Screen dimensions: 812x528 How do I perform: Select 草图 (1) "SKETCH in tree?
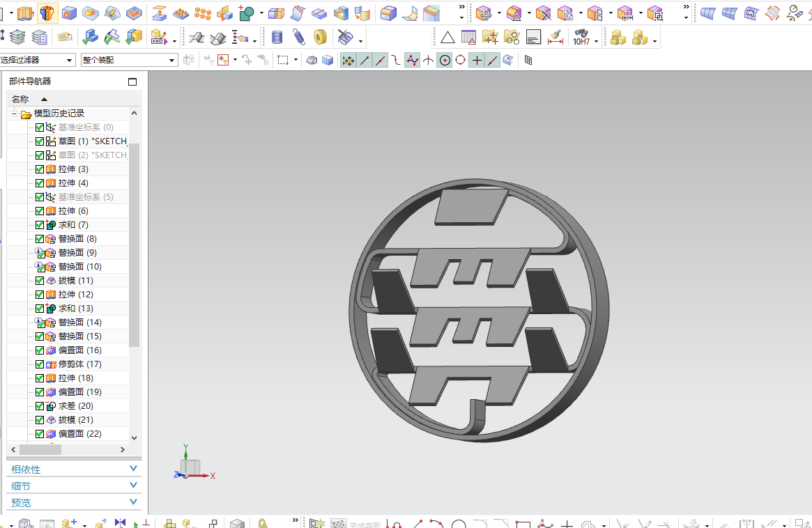93,141
